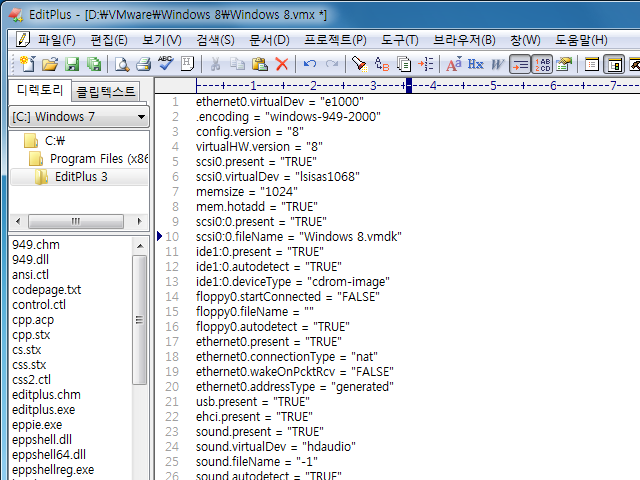Viewport: 640px width, 480px height.
Task: Open the 문서(D) menu
Action: [269, 40]
